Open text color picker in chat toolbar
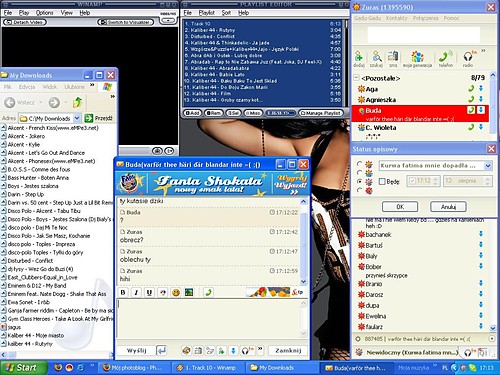500x375 pixels. coord(163,293)
